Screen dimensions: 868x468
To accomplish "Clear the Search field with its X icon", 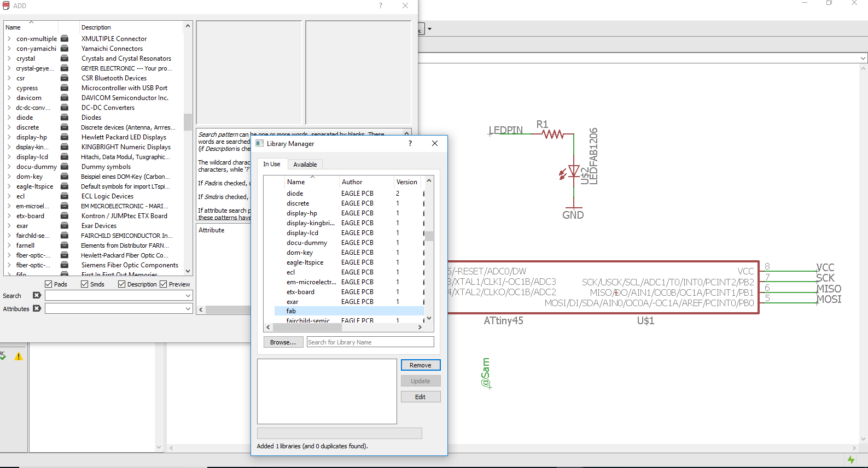I will click(x=37, y=295).
